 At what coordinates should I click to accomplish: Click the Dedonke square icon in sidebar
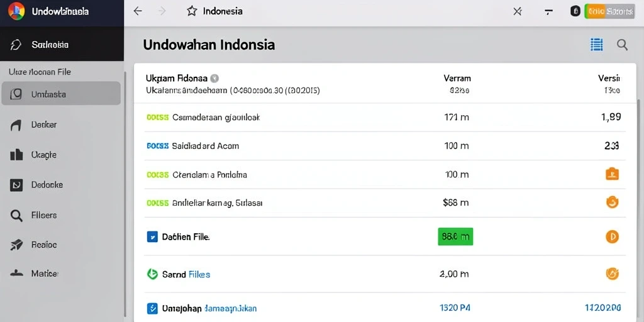tap(16, 186)
